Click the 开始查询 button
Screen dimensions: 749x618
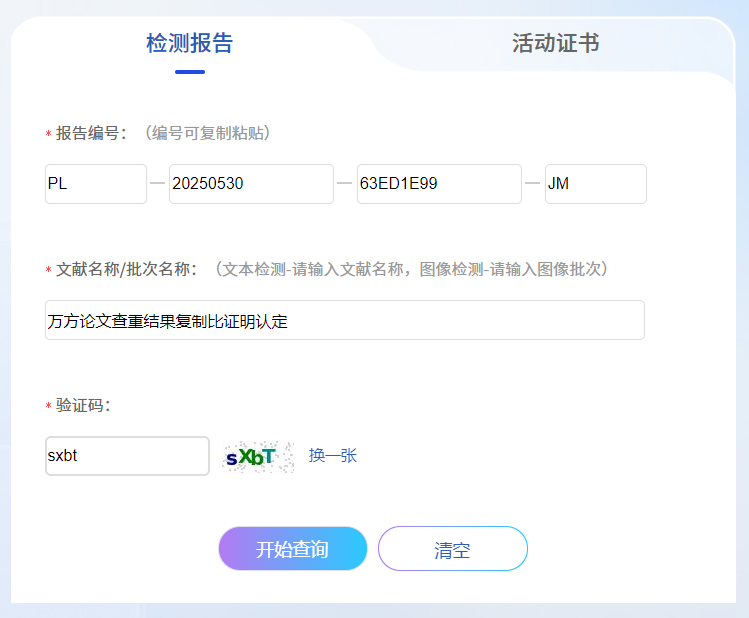pyautogui.click(x=293, y=549)
